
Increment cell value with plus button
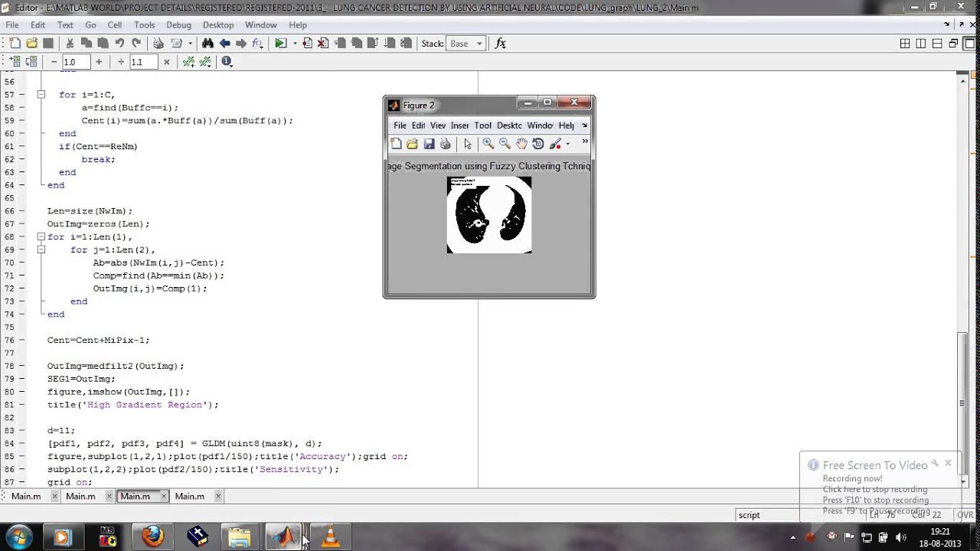coord(99,62)
